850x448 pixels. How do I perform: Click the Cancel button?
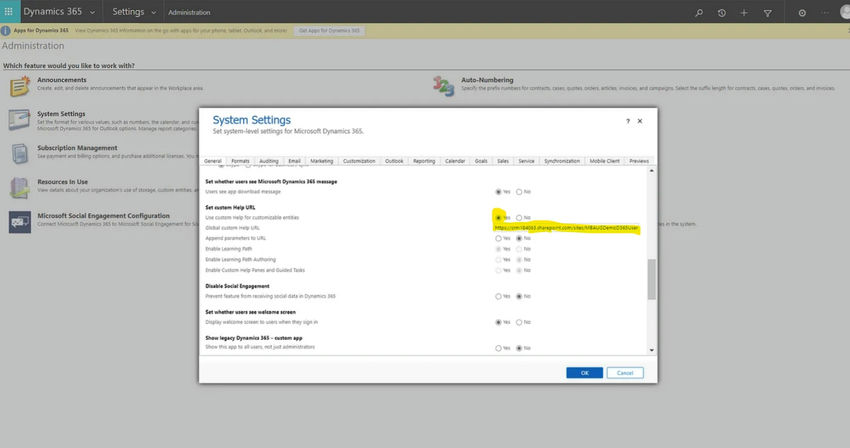click(625, 373)
